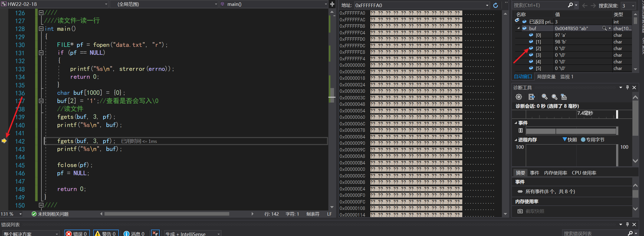
Task: Open the CPU 使用率 tab
Action: tap(584, 173)
